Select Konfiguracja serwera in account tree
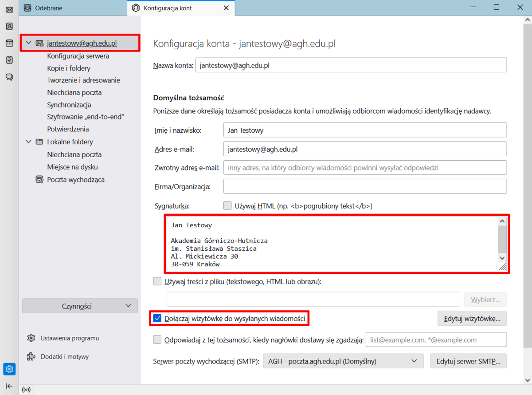This screenshot has width=532, height=395. tap(78, 56)
